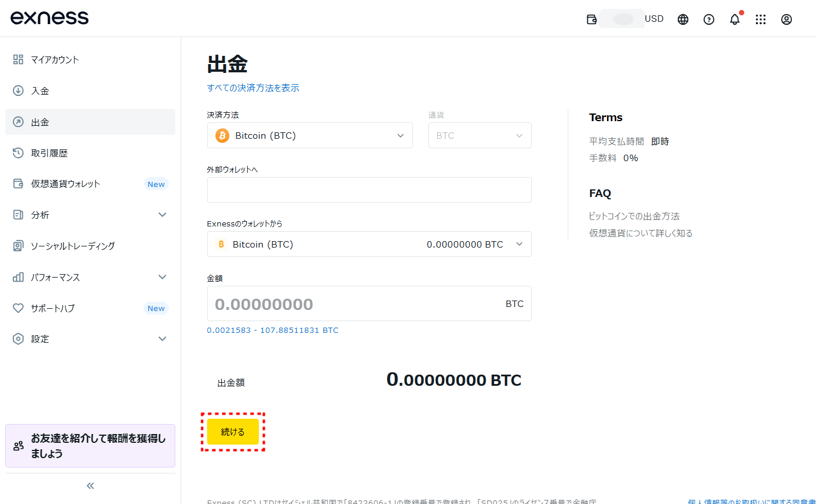Click the orange Bitcoin icon in 決済方法
Image resolution: width=816 pixels, height=504 pixels.
coord(222,136)
